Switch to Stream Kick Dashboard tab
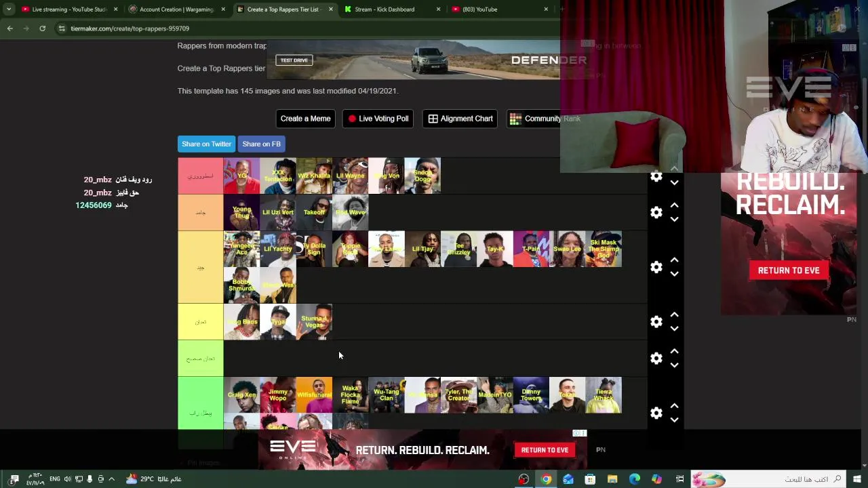868x488 pixels. (x=392, y=9)
